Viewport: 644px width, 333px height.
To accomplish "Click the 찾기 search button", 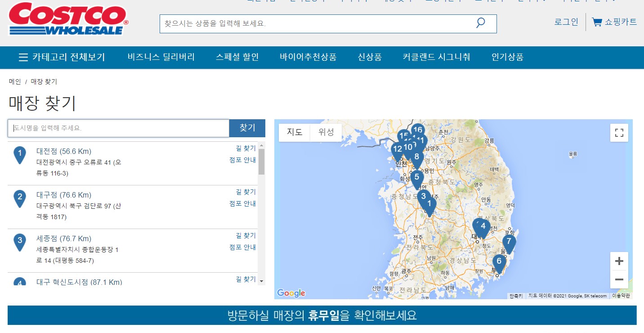I will click(x=247, y=128).
